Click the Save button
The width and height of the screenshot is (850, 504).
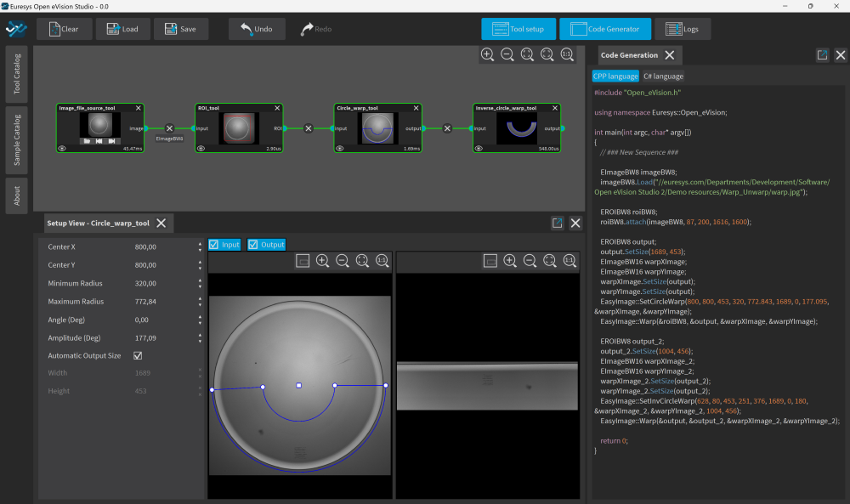click(180, 29)
